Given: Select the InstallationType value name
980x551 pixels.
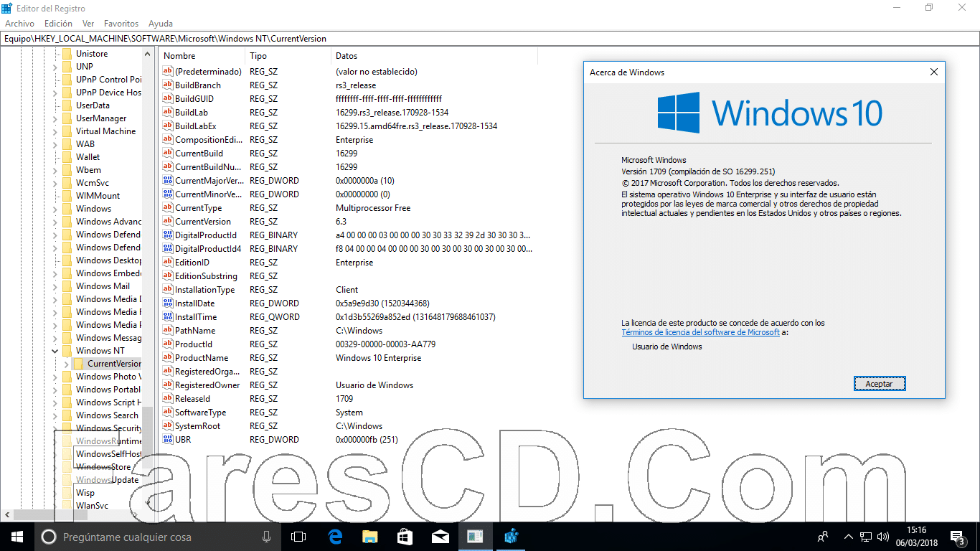Looking at the screenshot, I should click(x=204, y=289).
